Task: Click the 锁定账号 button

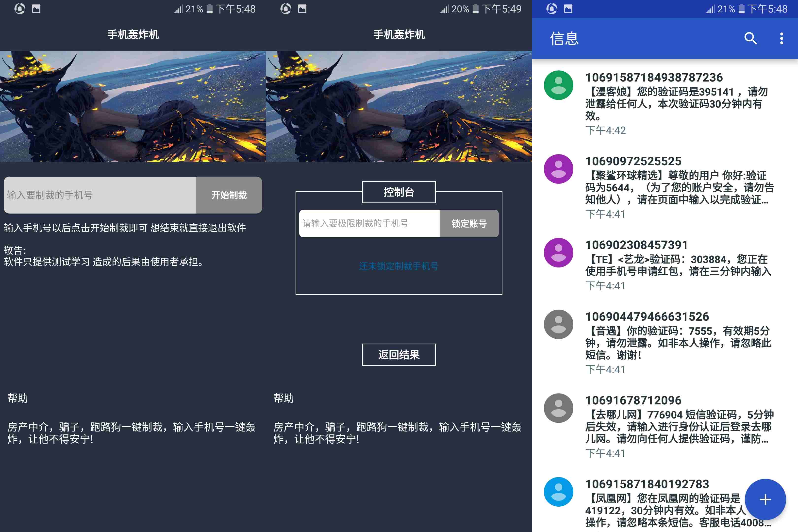Action: pos(469,224)
